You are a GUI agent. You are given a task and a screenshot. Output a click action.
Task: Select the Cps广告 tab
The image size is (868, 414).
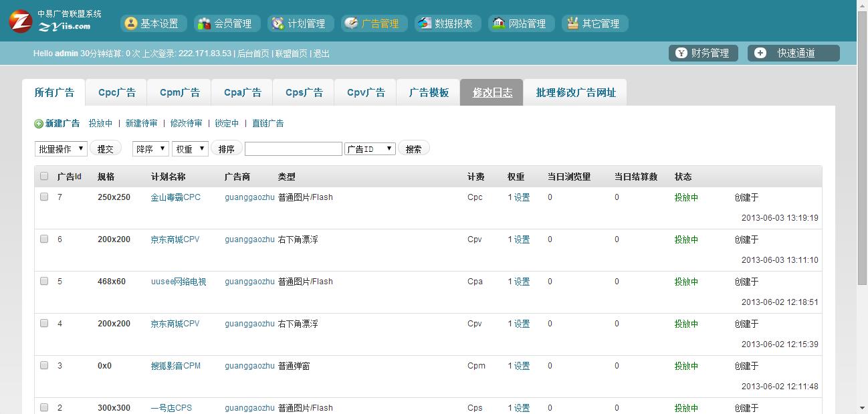(304, 92)
